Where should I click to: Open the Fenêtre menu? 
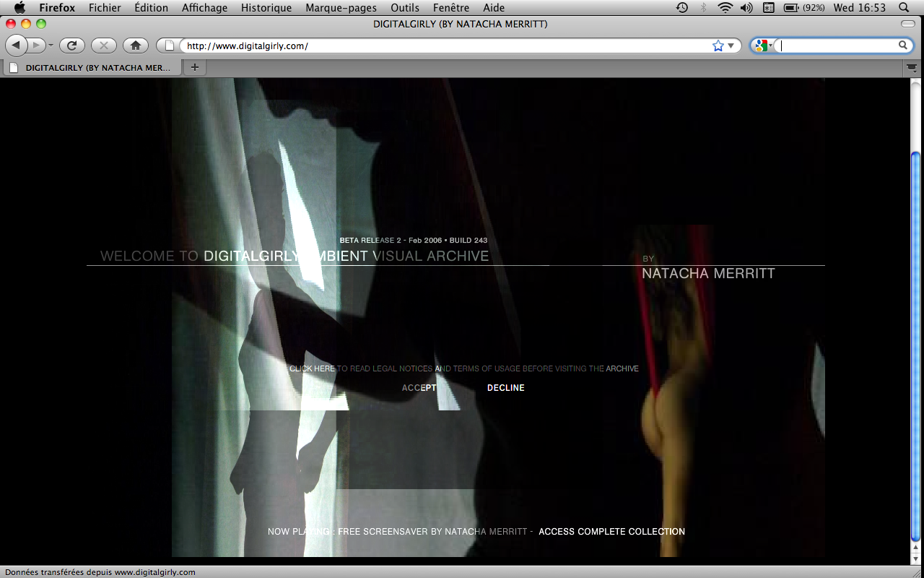451,8
